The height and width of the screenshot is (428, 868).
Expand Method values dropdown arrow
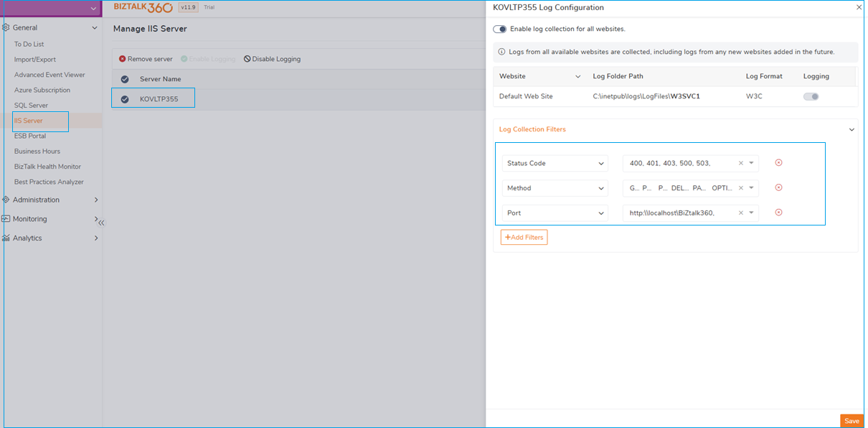751,188
